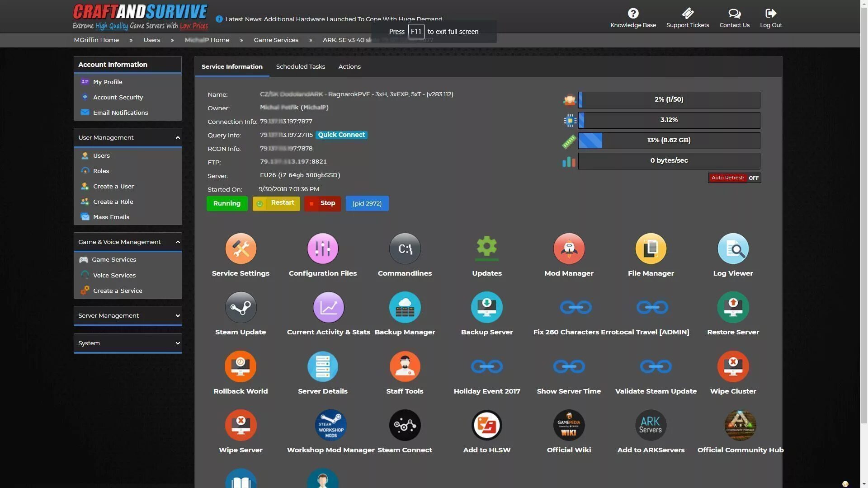Click the Wipe Server icon
The height and width of the screenshot is (488, 868).
click(241, 425)
